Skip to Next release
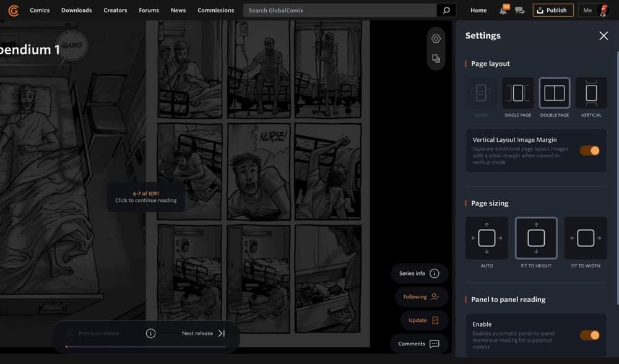Viewport: 619px width, 364px height. pos(203,333)
